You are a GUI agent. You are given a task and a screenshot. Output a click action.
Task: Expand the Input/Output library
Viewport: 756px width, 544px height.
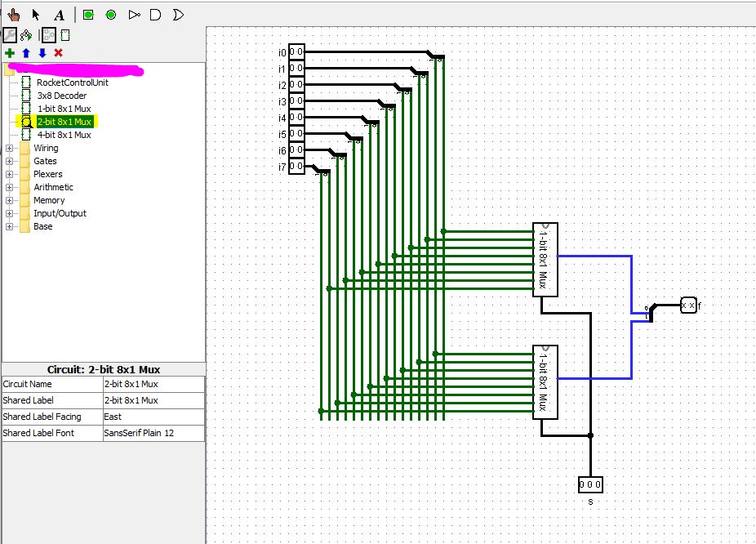point(9,213)
